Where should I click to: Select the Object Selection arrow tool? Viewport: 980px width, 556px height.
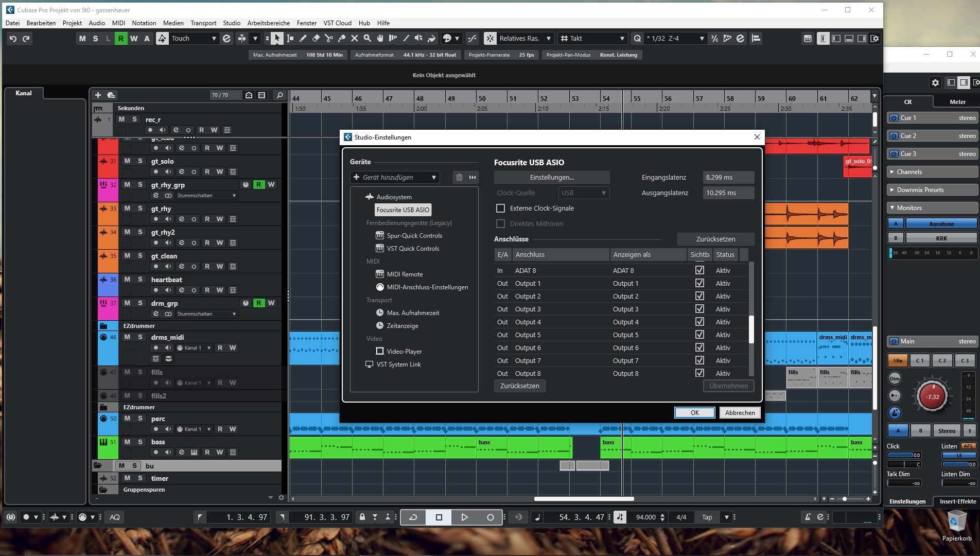click(x=277, y=39)
